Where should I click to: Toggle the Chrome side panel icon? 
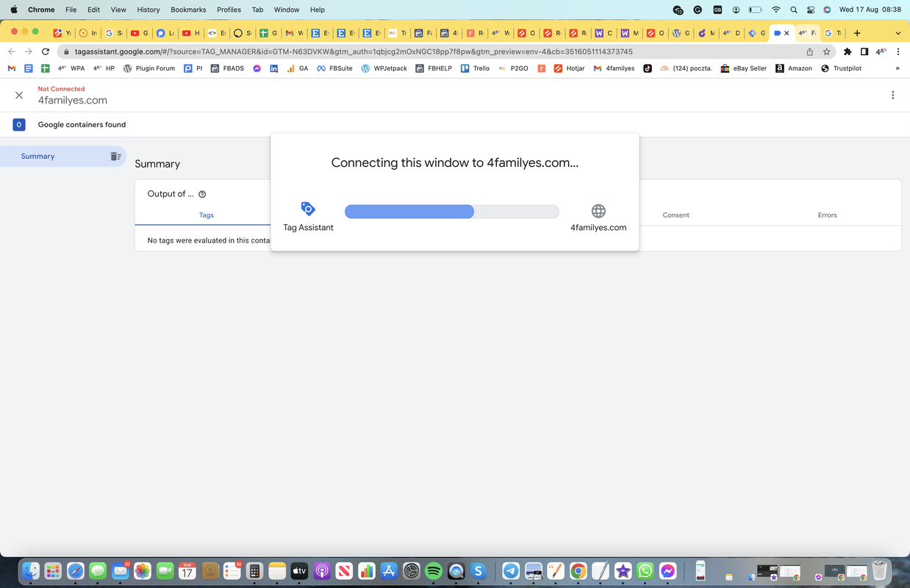864,51
